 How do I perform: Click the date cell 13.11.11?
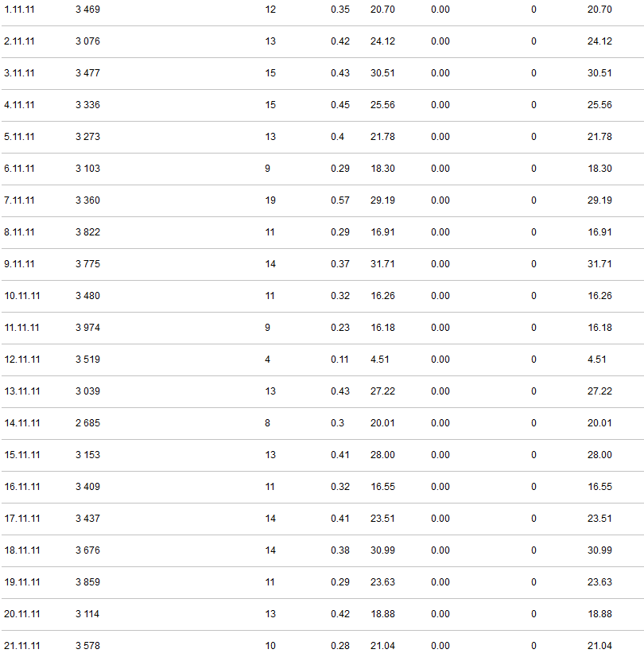pyautogui.click(x=21, y=391)
